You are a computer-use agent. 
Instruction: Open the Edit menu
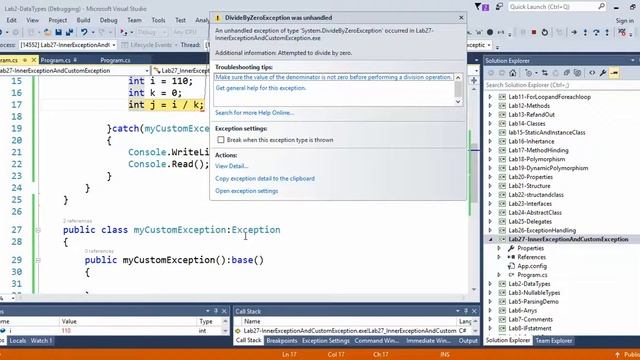pyautogui.click(x=11, y=20)
